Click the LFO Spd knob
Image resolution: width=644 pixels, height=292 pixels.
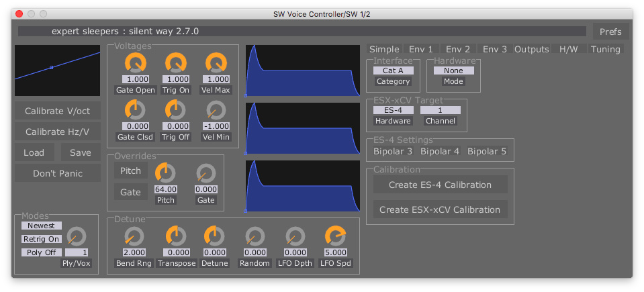[334, 236]
